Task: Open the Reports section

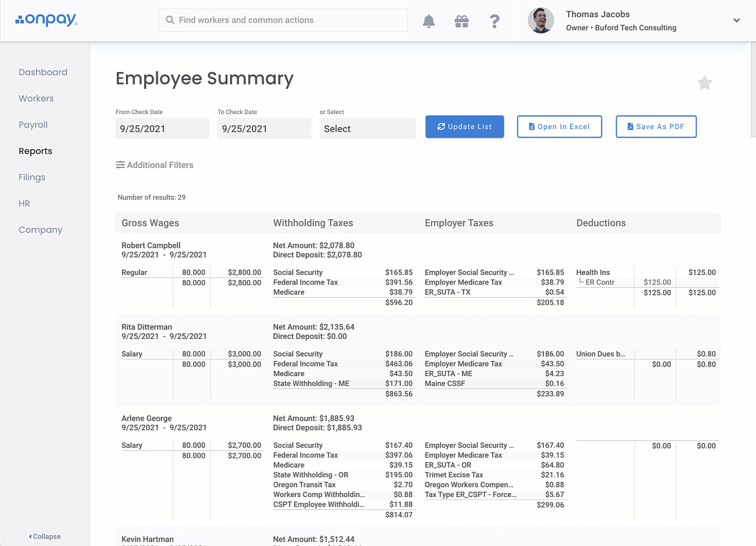Action: click(x=35, y=151)
